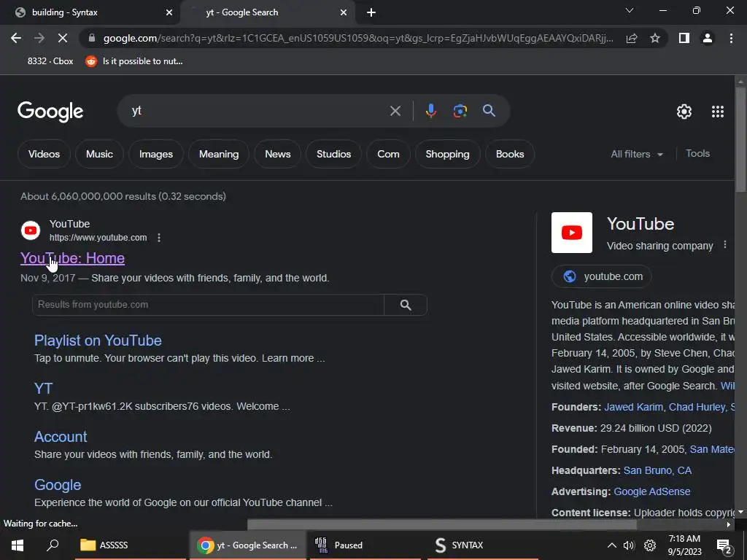
Task: Stop loading the page
Action: point(63,38)
